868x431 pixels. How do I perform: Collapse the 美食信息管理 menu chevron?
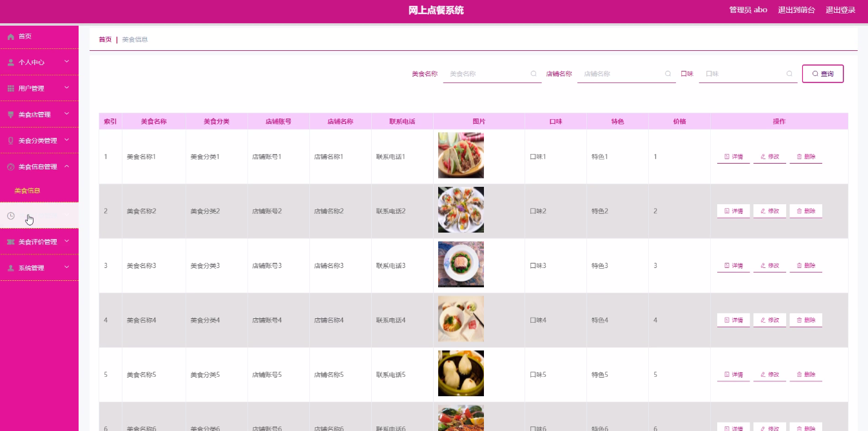coord(66,166)
